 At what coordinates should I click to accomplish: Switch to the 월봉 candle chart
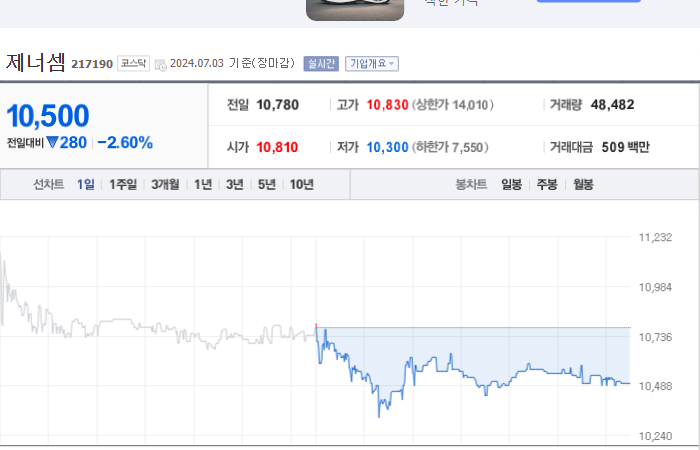pyautogui.click(x=583, y=184)
